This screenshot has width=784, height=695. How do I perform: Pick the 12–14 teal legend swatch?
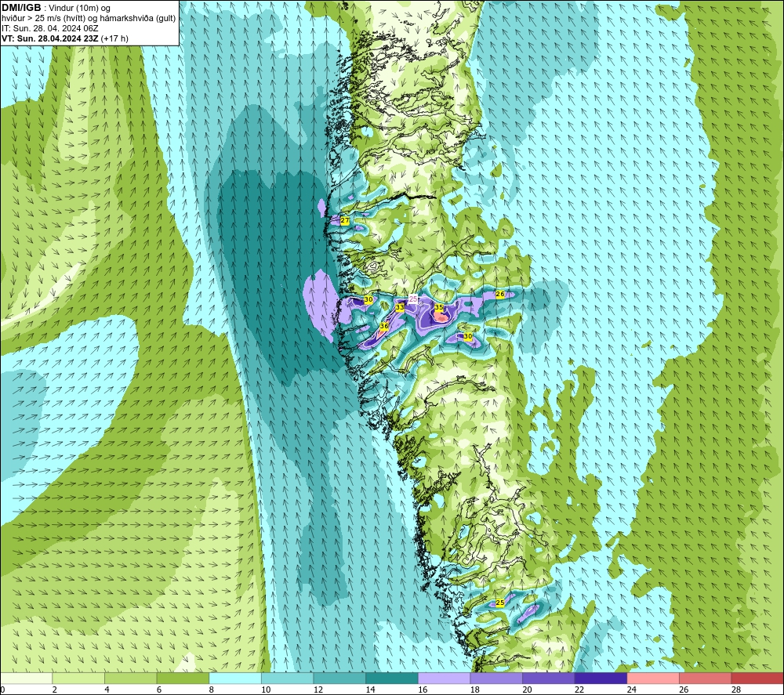tap(339, 678)
